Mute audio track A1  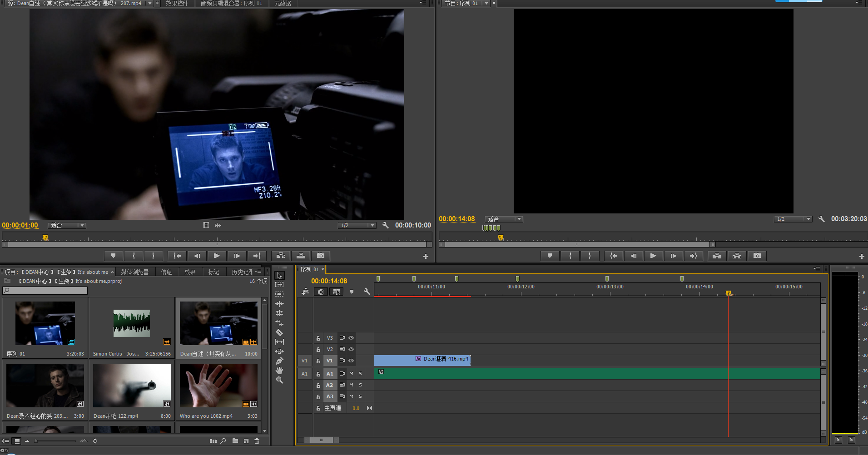click(x=351, y=374)
